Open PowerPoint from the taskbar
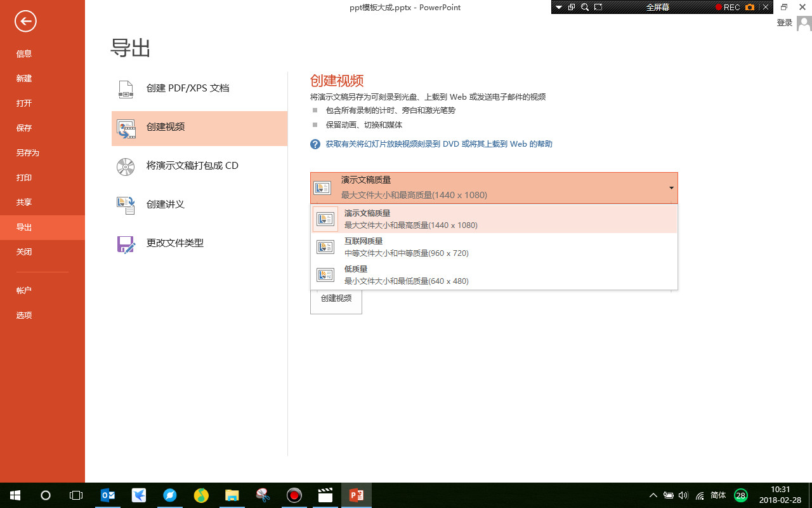This screenshot has height=508, width=812. pyautogui.click(x=356, y=495)
